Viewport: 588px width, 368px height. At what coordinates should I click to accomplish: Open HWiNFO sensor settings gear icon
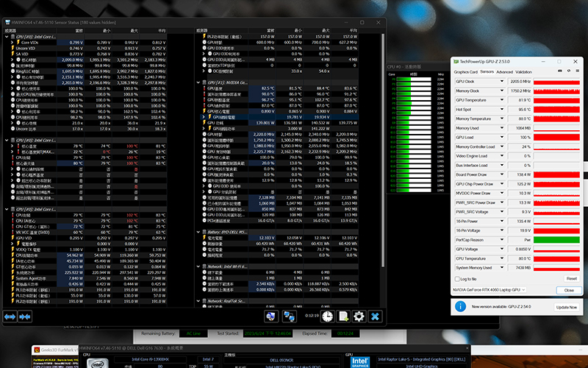pyautogui.click(x=359, y=316)
